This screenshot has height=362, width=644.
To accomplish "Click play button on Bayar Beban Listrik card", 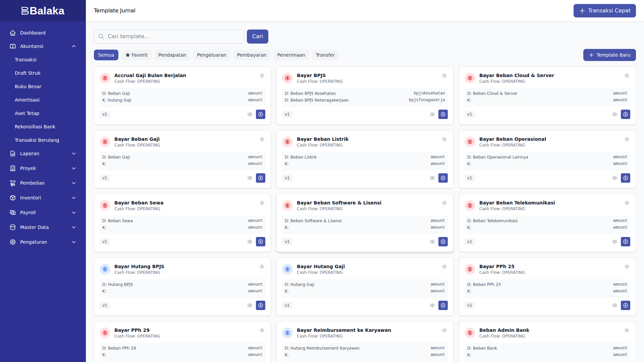I will (443, 178).
